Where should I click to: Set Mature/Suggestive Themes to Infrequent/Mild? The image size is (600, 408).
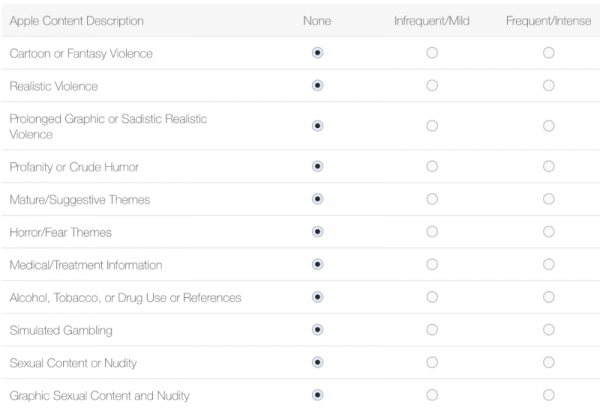(432, 199)
